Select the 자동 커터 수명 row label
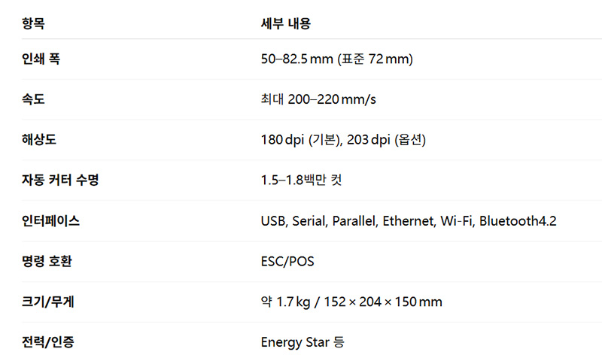This screenshot has height=364, width=602. tap(61, 180)
